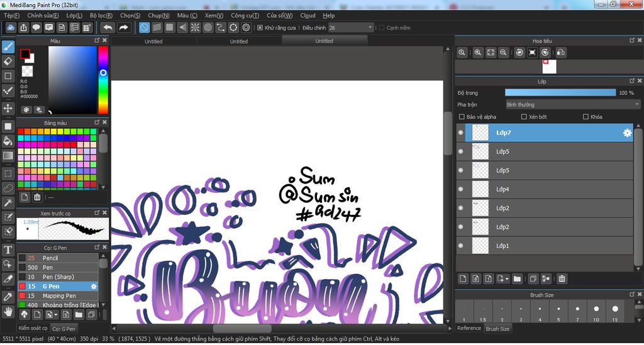Add a new layer folder
This screenshot has width=644, height=345.
(x=517, y=279)
